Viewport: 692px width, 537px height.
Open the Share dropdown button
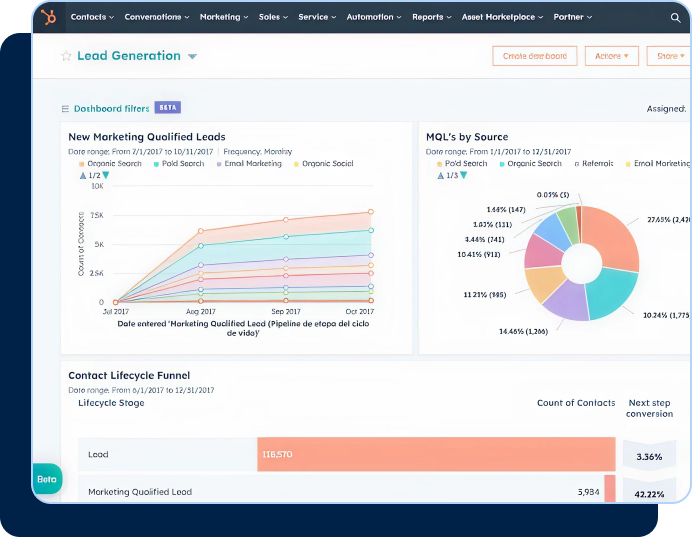tap(669, 56)
